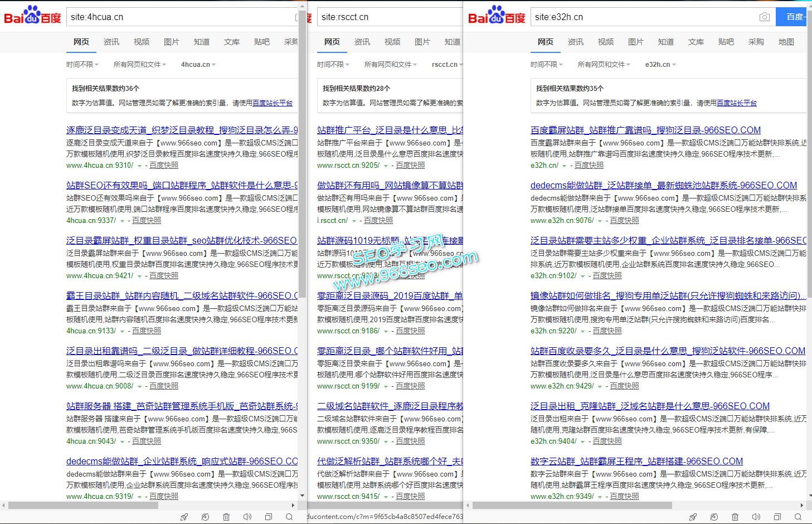The width and height of the screenshot is (812, 524).
Task: Open 知道 tab in e32h.cn window
Action: click(666, 42)
